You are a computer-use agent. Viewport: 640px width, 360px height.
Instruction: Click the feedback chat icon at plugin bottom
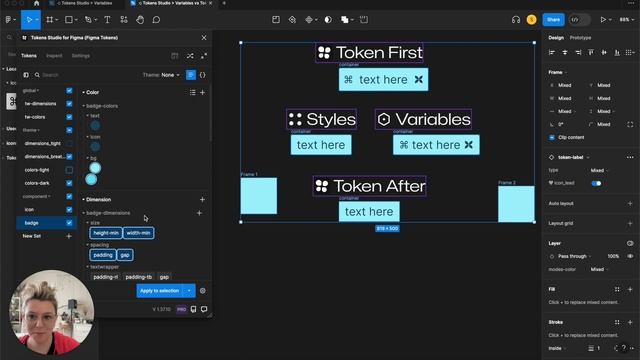[204, 309]
